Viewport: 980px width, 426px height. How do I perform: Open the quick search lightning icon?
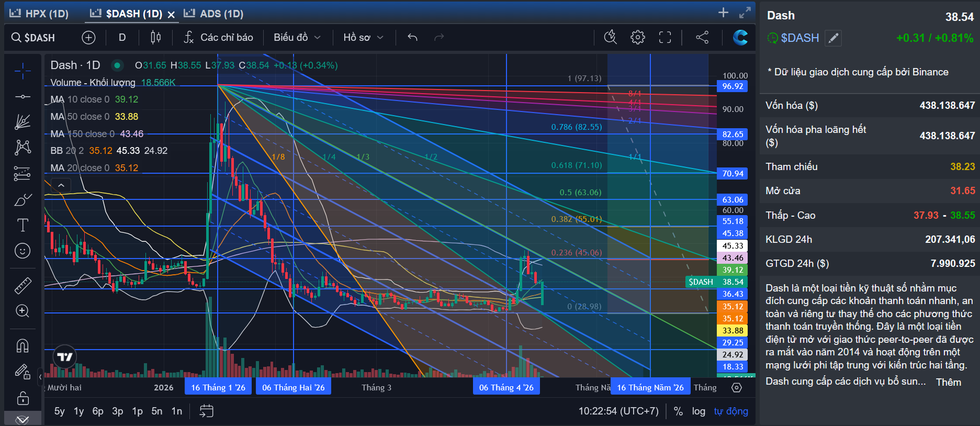tap(610, 37)
